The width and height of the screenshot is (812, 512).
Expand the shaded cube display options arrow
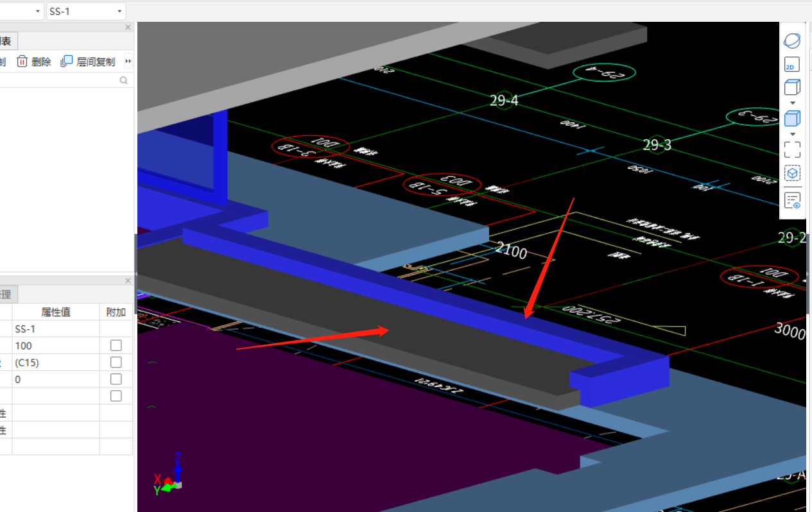pyautogui.click(x=792, y=133)
